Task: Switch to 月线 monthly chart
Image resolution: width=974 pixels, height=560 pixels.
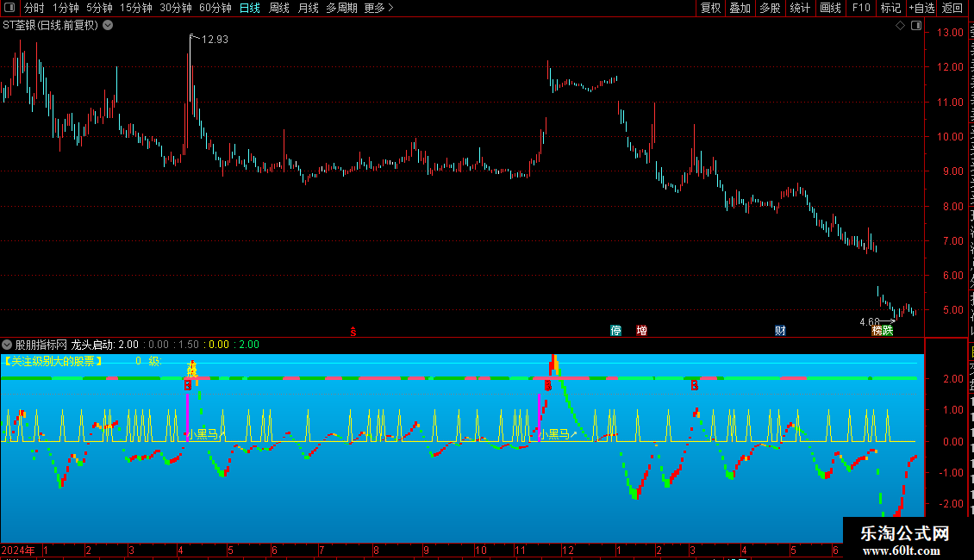Action: pyautogui.click(x=308, y=8)
